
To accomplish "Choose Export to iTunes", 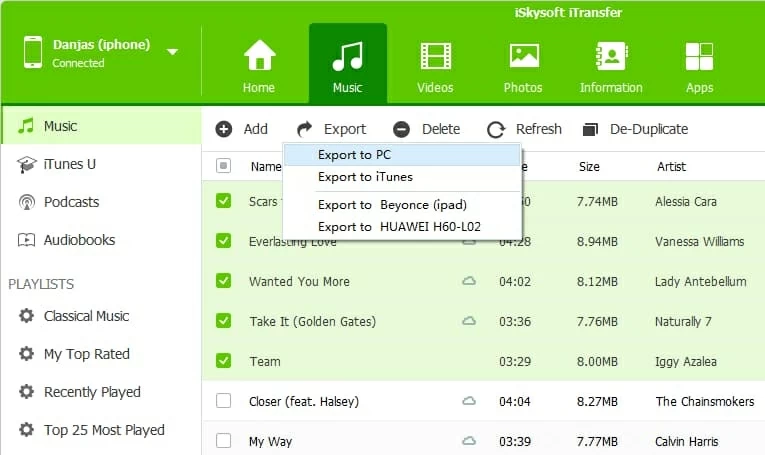I will click(365, 177).
